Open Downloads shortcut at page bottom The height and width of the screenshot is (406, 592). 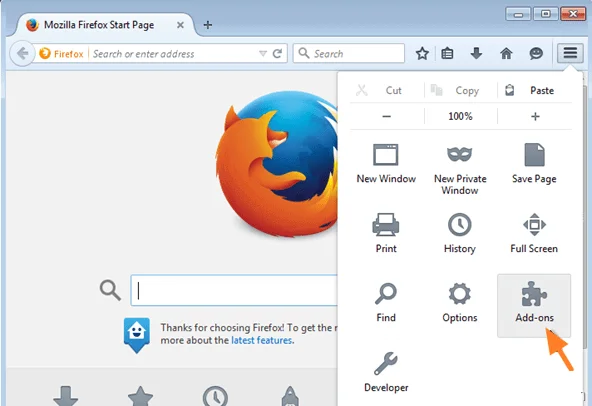coord(66,397)
